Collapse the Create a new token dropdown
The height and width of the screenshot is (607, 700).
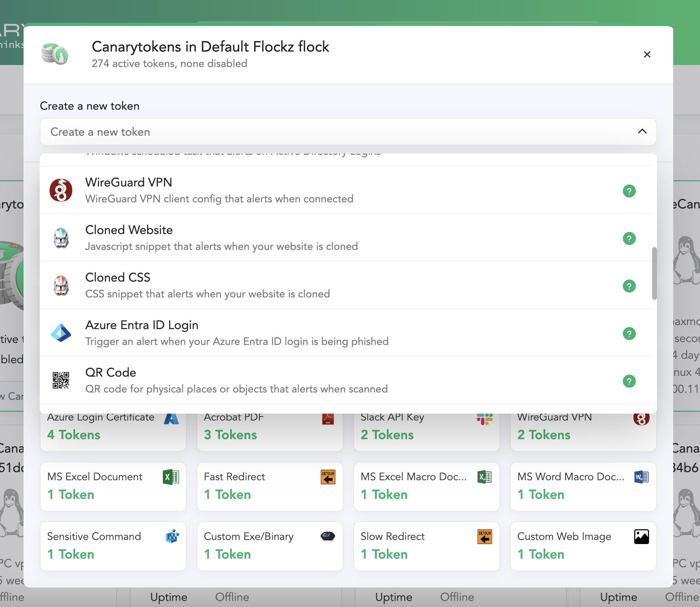642,132
